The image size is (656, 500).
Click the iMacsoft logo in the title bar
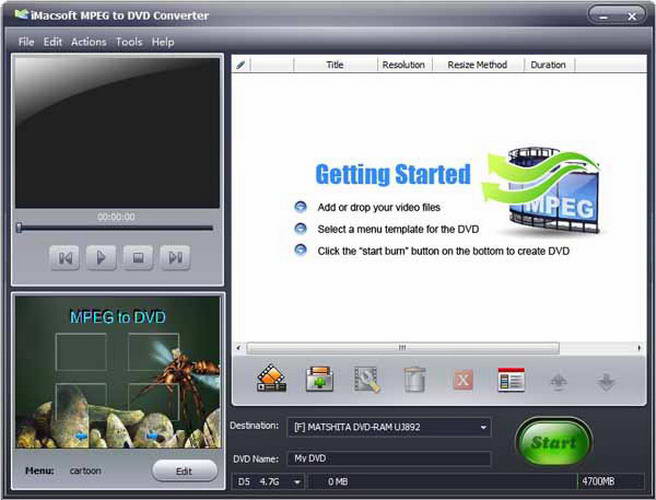[21, 15]
